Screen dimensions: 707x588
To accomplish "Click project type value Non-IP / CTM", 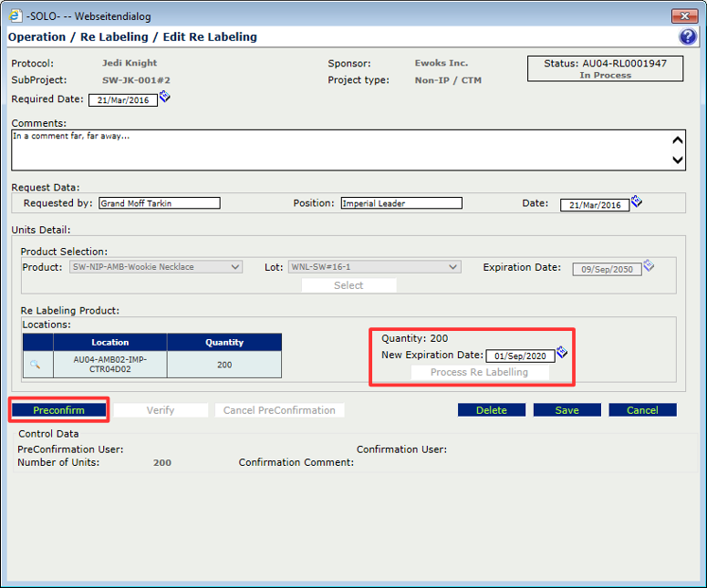I will [x=448, y=80].
